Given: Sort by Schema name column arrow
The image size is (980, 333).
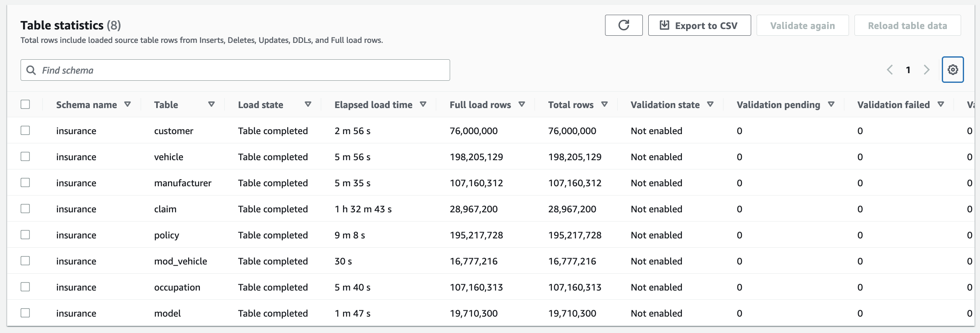Looking at the screenshot, I should (x=128, y=104).
